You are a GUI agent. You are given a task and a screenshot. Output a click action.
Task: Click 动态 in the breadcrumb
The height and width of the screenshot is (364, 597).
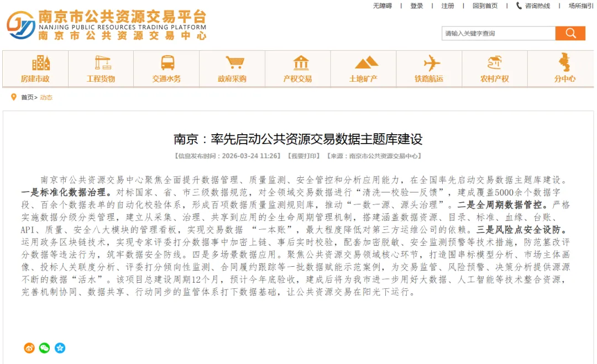[46, 97]
